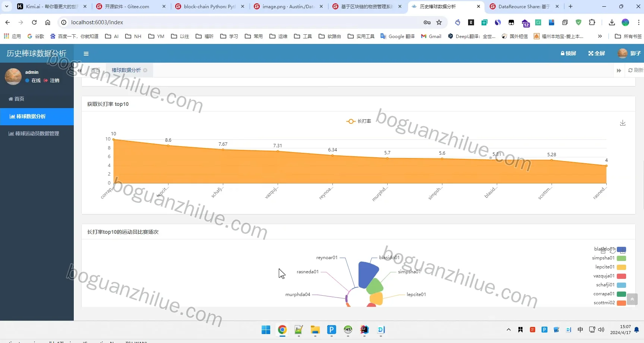Toggle the 长打率 legend series
The height and width of the screenshot is (343, 644).
(x=359, y=121)
